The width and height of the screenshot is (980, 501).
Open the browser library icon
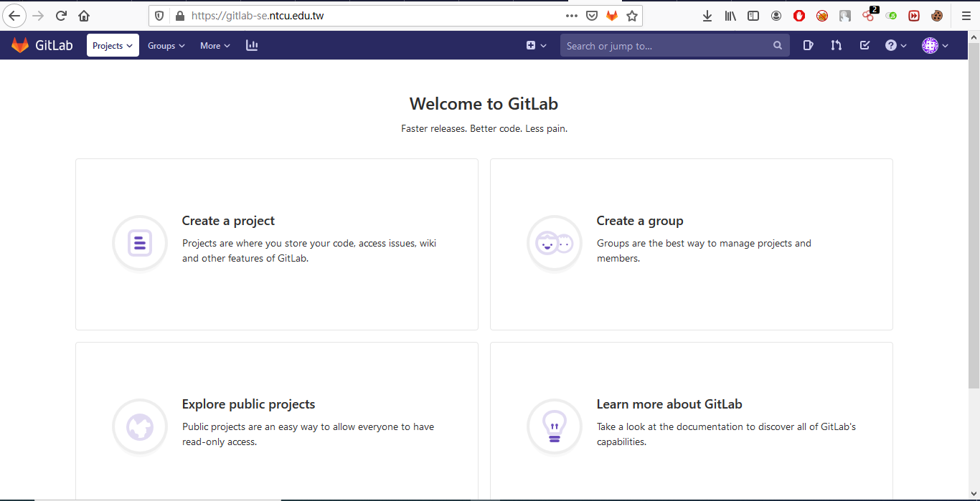point(730,16)
